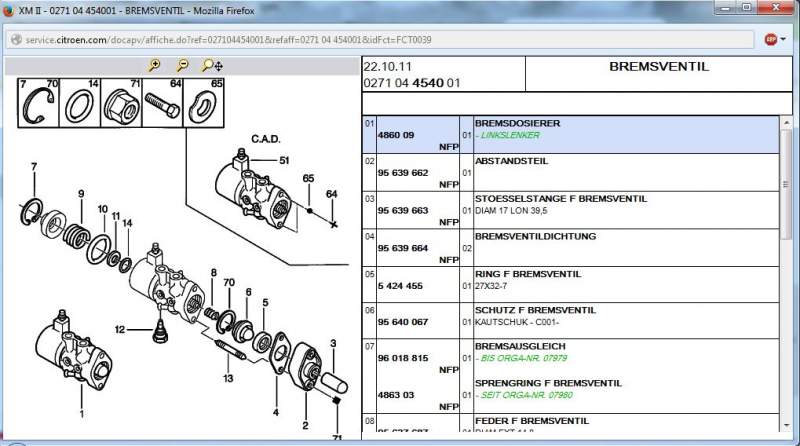The width and height of the screenshot is (800, 446).
Task: Open the ABP extension icon
Action: coord(770,39)
